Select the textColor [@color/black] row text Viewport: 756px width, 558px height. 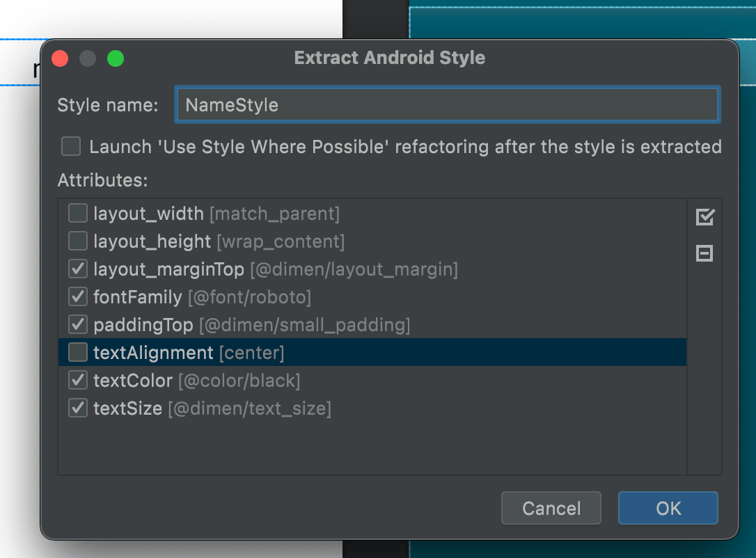point(197,381)
